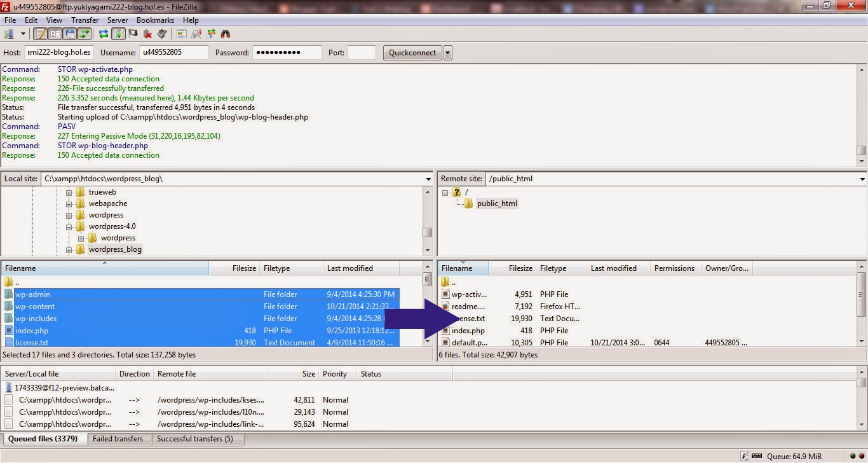Focus the Password field
Viewport: 868px width, 463px height.
point(287,53)
